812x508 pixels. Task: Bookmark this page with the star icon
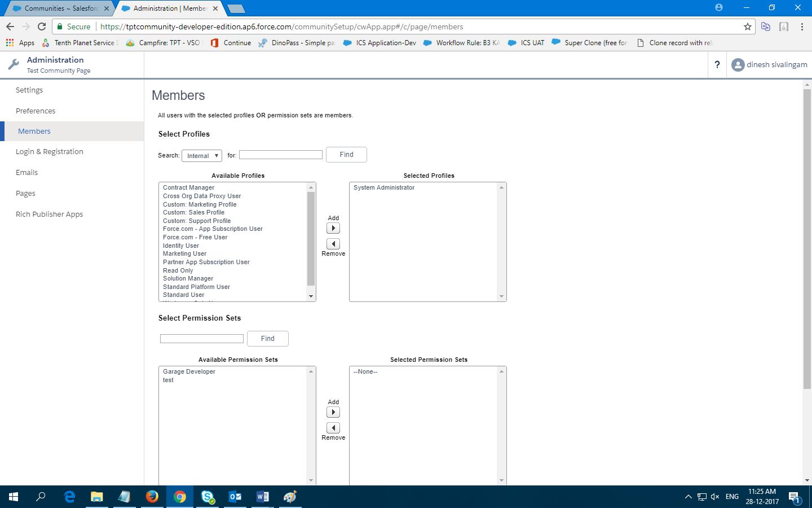tap(748, 27)
